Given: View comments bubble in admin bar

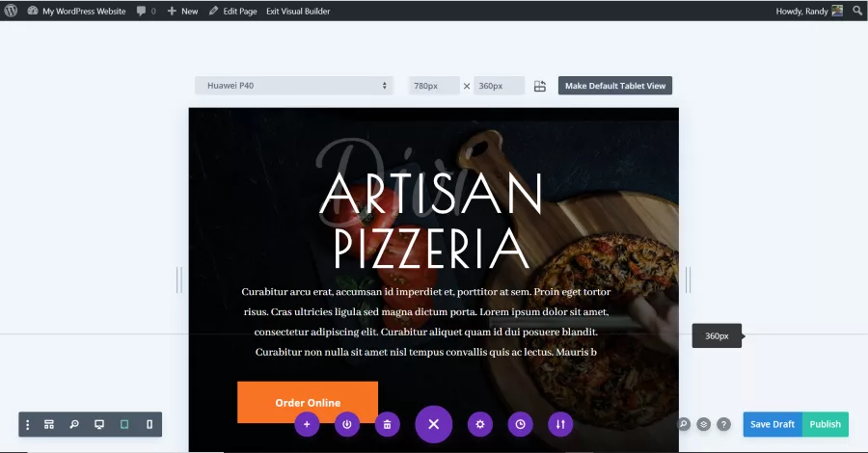Looking at the screenshot, I should point(147,11).
